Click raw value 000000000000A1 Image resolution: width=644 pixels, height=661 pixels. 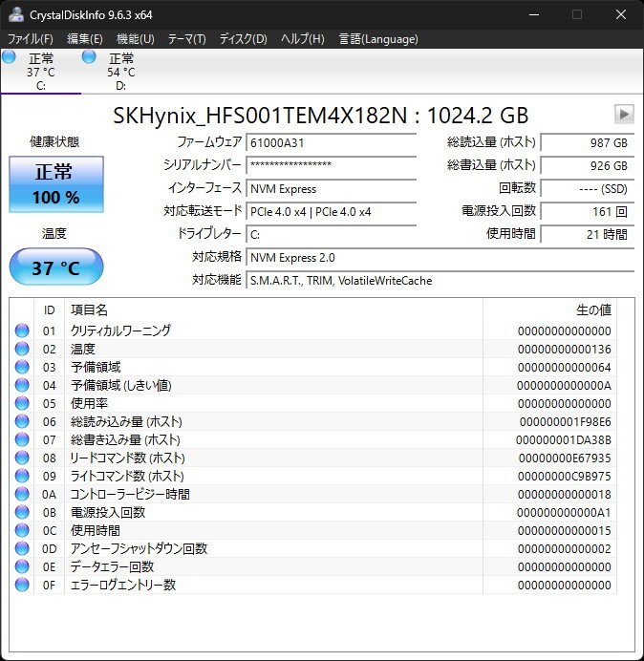pos(564,512)
